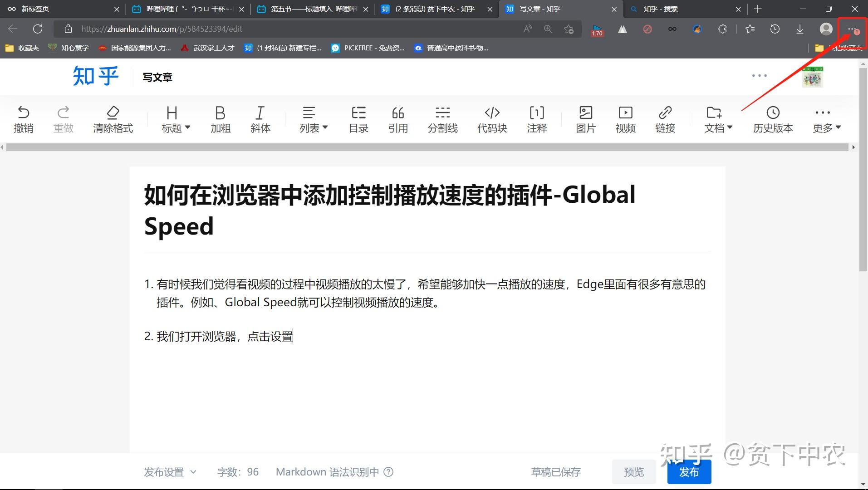Open the three-dot menu beside avatar

point(759,76)
